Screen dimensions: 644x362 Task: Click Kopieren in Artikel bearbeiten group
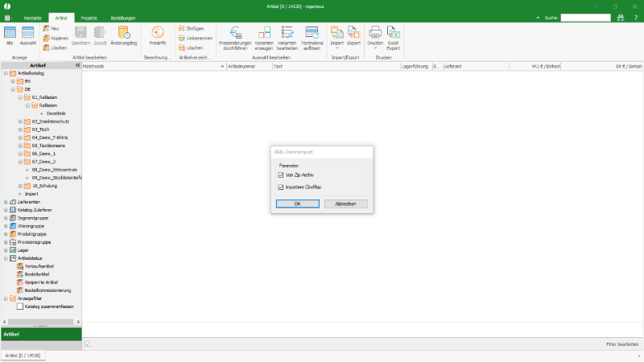56,38
